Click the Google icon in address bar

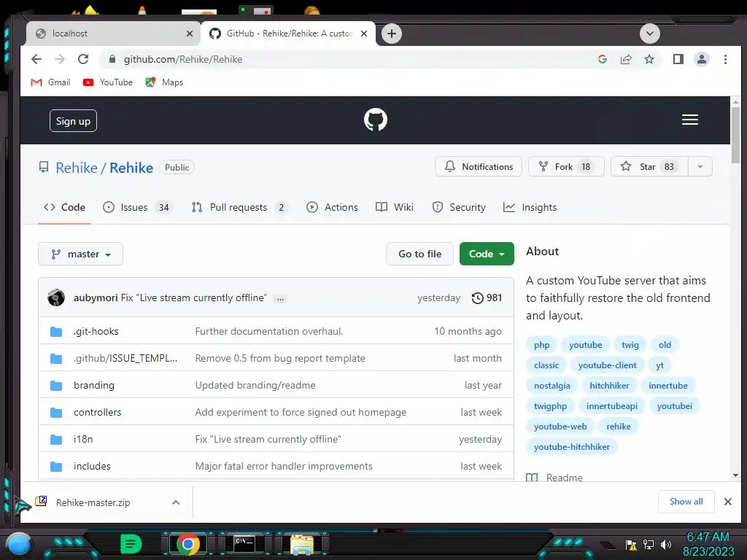click(602, 59)
